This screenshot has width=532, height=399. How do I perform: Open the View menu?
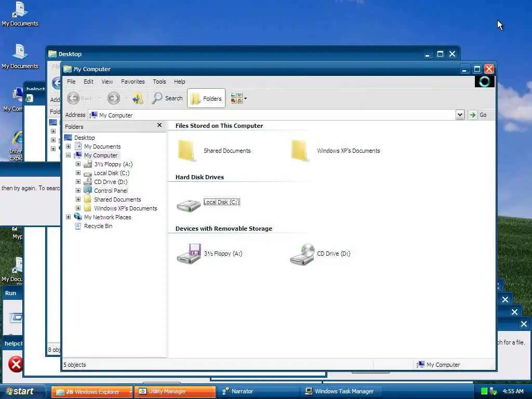[107, 82]
